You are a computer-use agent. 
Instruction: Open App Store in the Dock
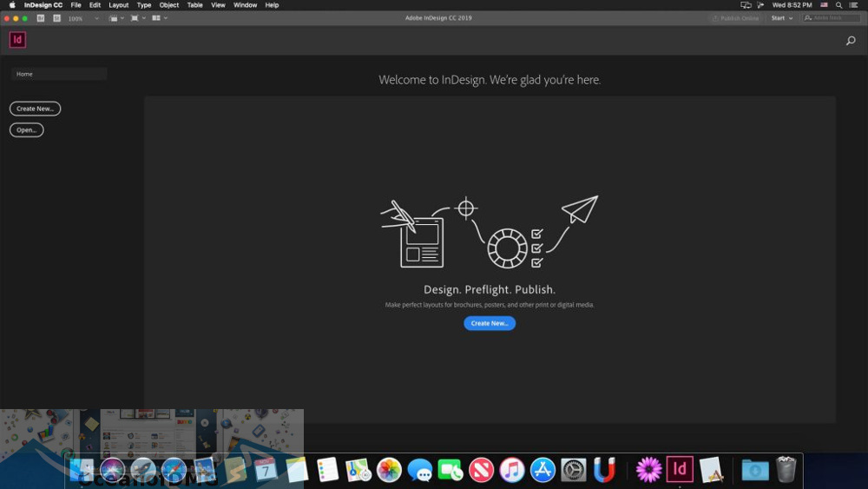[542, 471]
